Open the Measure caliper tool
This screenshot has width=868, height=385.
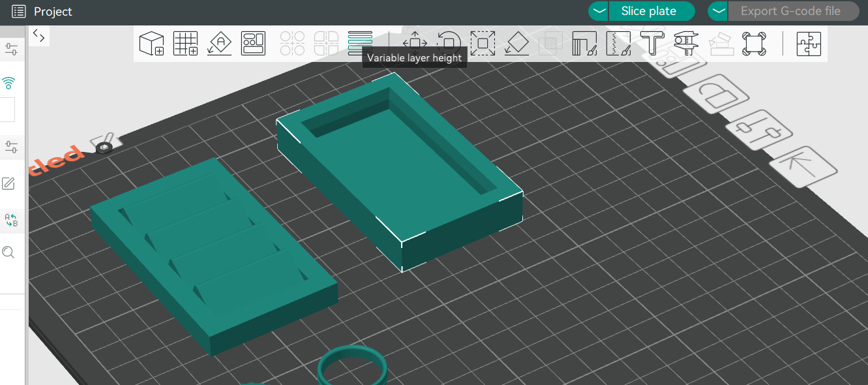click(x=686, y=44)
